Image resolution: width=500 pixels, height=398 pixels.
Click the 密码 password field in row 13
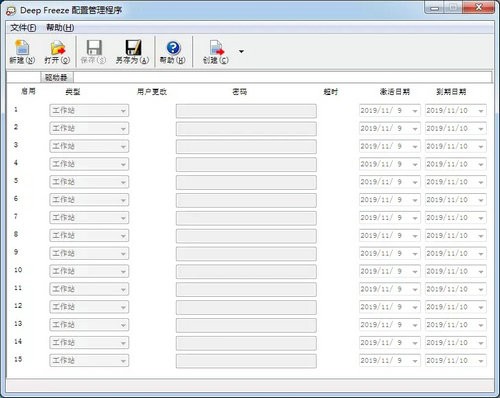point(246,325)
